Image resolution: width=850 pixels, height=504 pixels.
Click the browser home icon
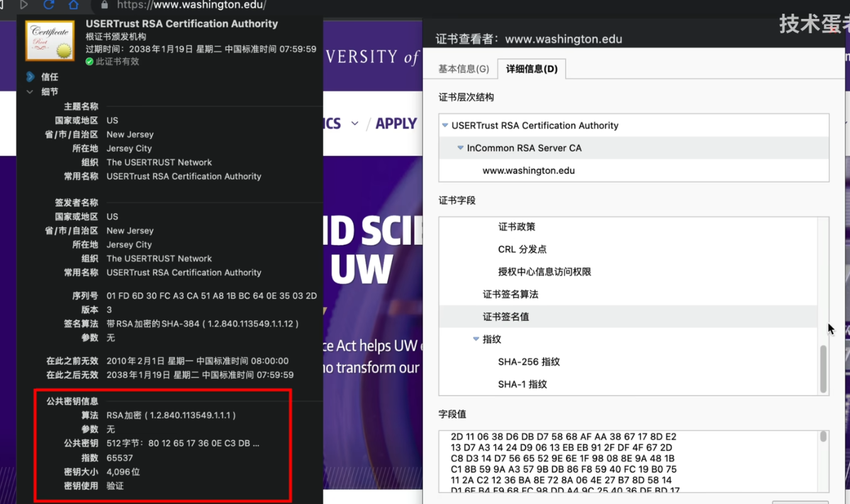pyautogui.click(x=74, y=5)
